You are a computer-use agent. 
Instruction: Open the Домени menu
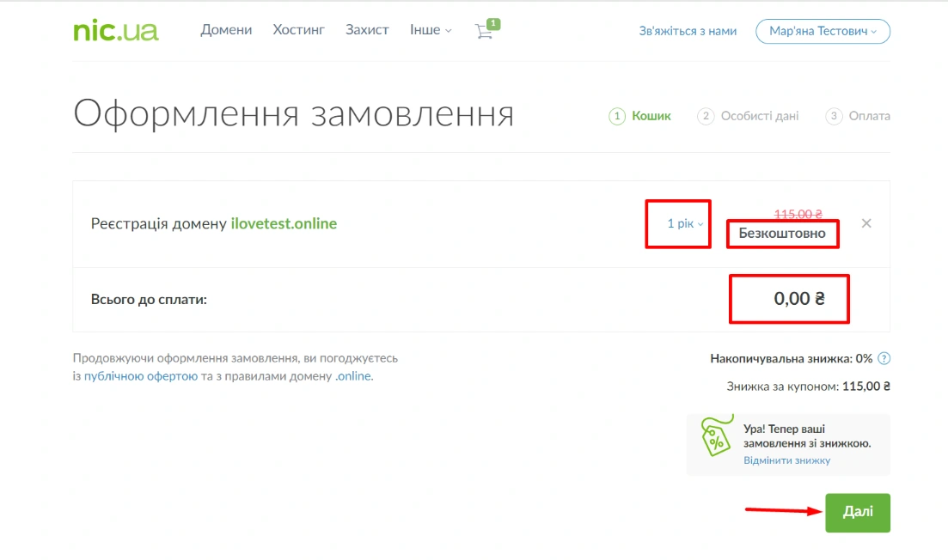[x=226, y=30]
